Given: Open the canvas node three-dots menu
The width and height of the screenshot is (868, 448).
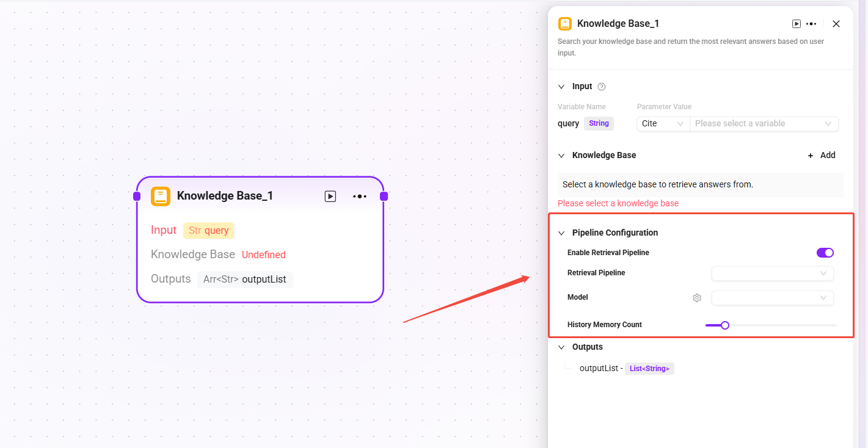Looking at the screenshot, I should [360, 197].
